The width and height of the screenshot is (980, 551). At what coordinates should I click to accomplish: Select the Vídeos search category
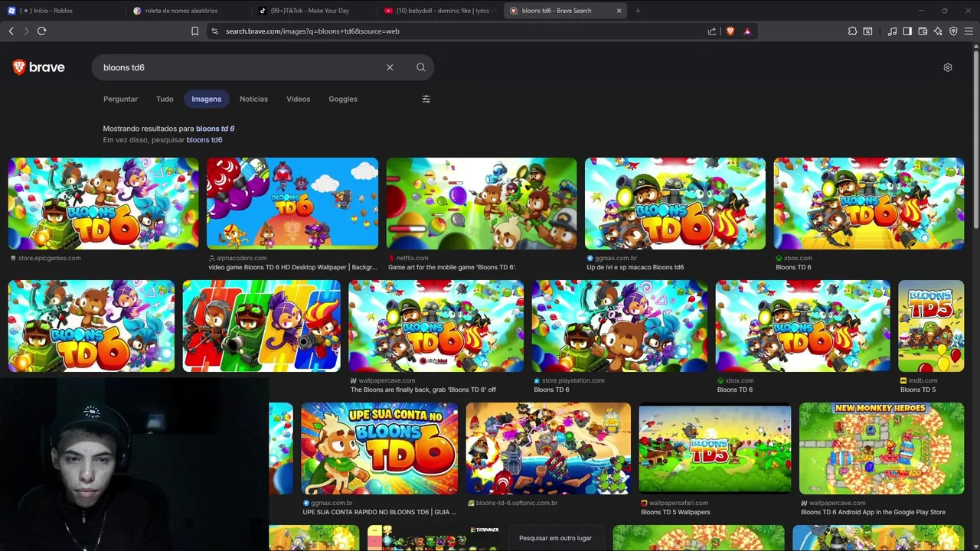[x=299, y=99]
